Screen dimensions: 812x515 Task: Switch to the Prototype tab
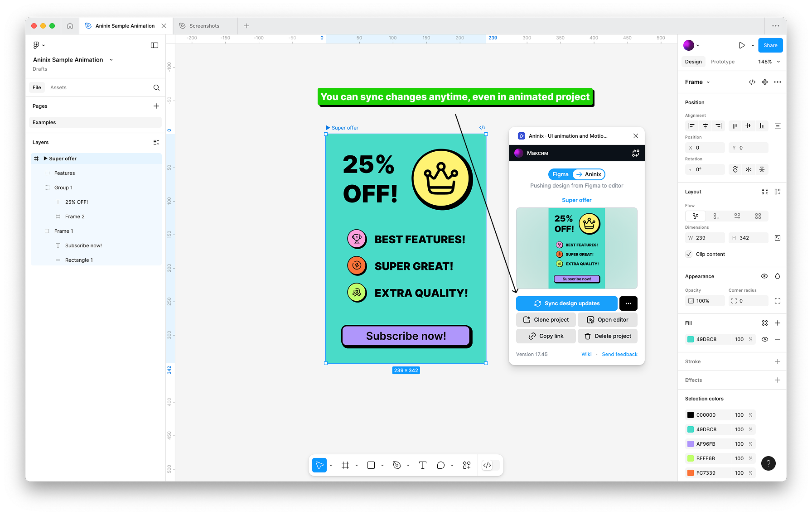pyautogui.click(x=723, y=62)
